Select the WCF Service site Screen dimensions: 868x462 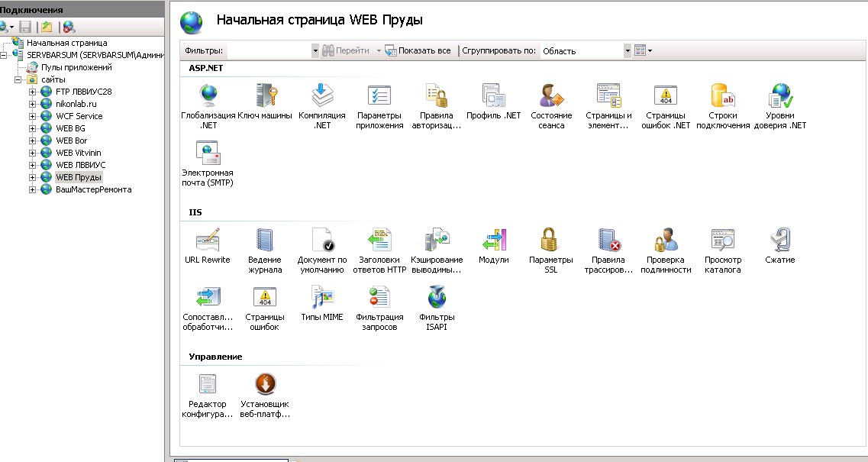click(x=79, y=116)
